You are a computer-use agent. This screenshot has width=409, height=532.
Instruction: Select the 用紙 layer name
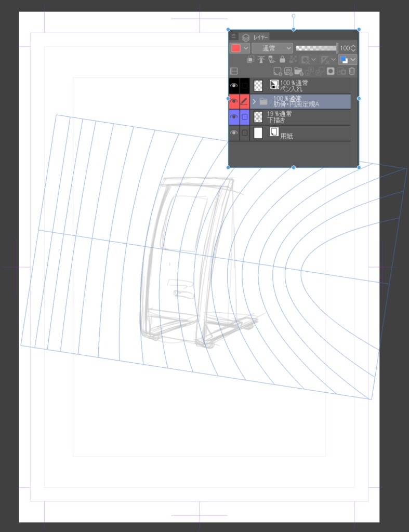click(x=287, y=136)
